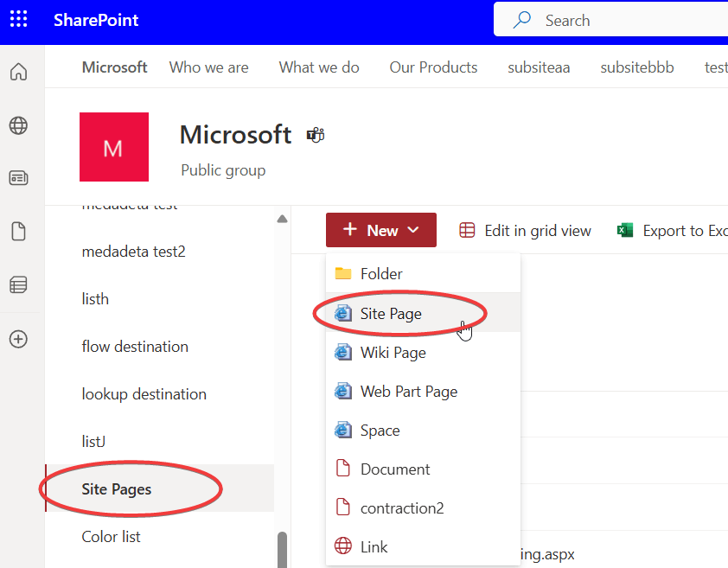
Task: Select Site Pages in left navigation
Action: pos(159,488)
